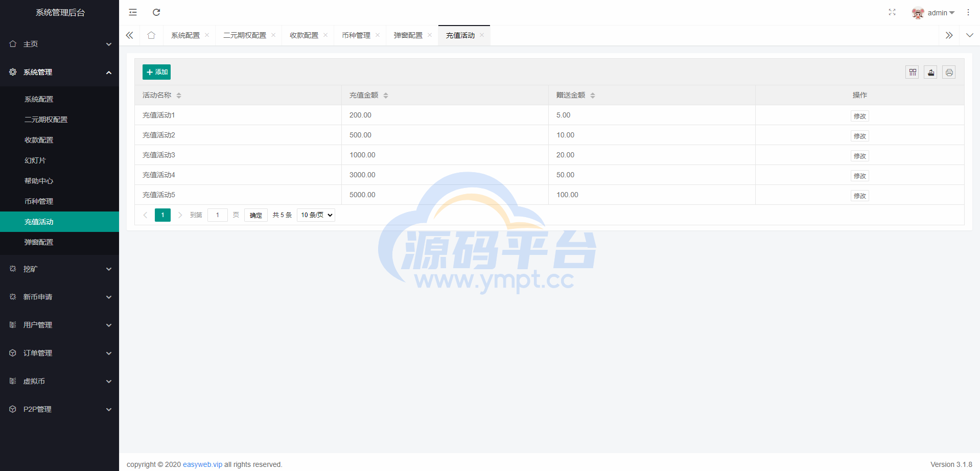Image resolution: width=980 pixels, height=471 pixels.
Task: Sort by 充值金额 column arrows
Action: pyautogui.click(x=386, y=96)
